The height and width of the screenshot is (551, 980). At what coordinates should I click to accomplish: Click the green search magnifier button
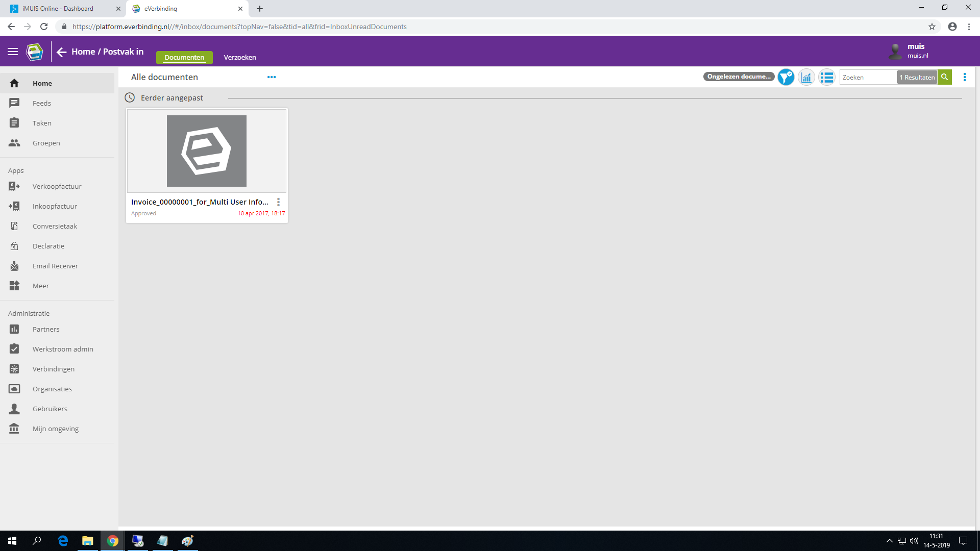[945, 77]
